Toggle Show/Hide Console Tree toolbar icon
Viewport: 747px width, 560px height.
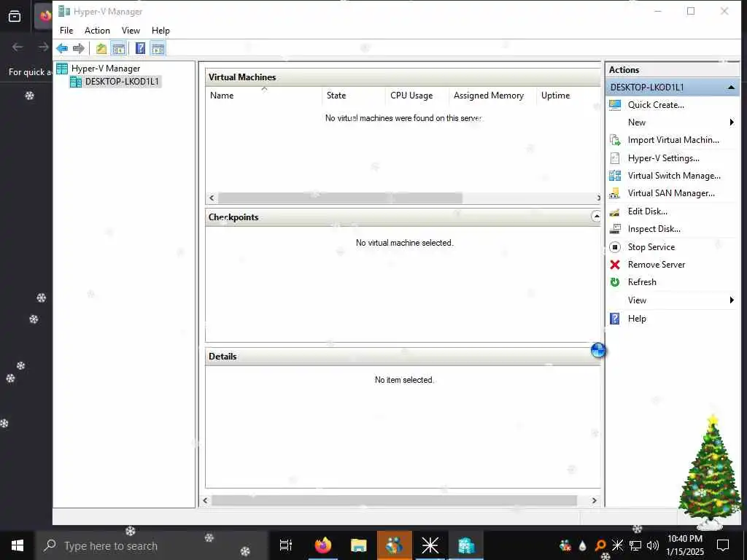pos(119,48)
